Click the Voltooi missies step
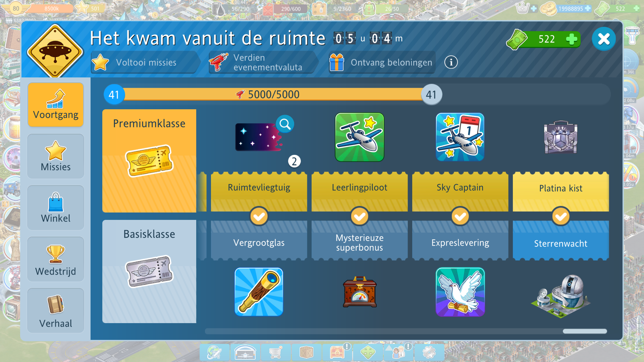 point(145,62)
